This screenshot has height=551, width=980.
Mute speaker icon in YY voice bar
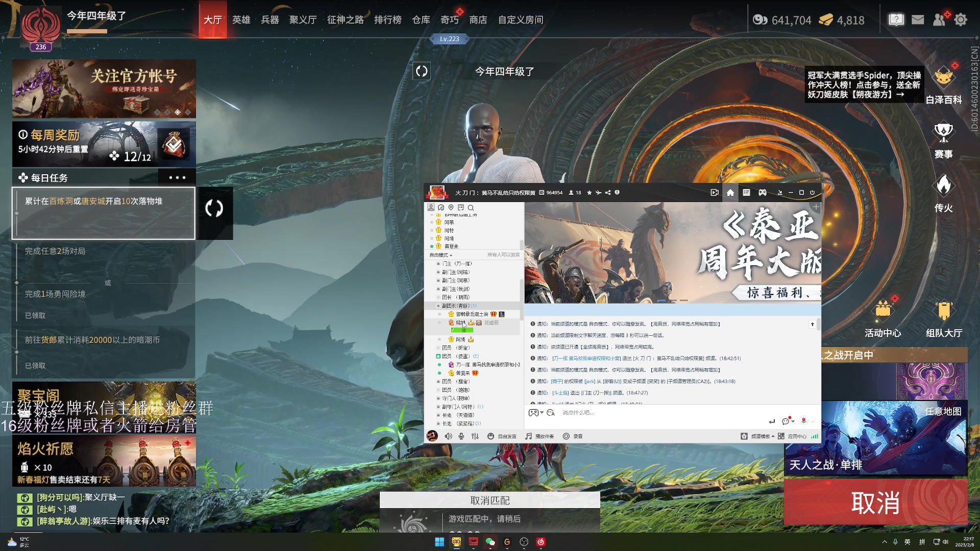(448, 436)
